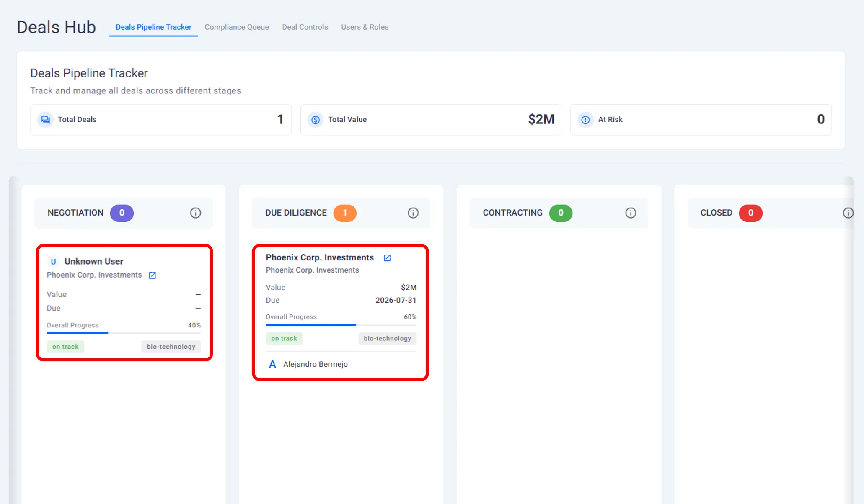Go to Users & Roles tab
The width and height of the screenshot is (864, 504).
(365, 27)
